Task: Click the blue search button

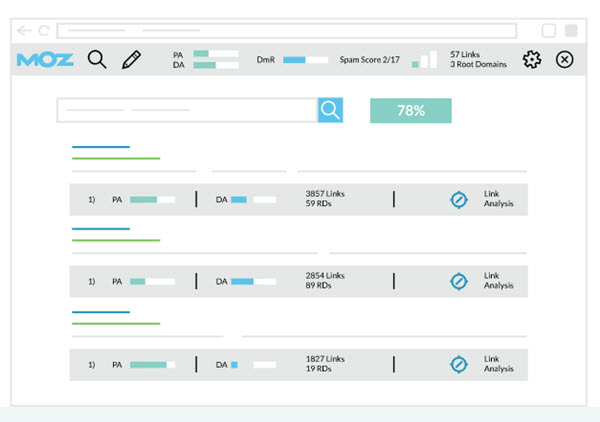Action: [330, 110]
